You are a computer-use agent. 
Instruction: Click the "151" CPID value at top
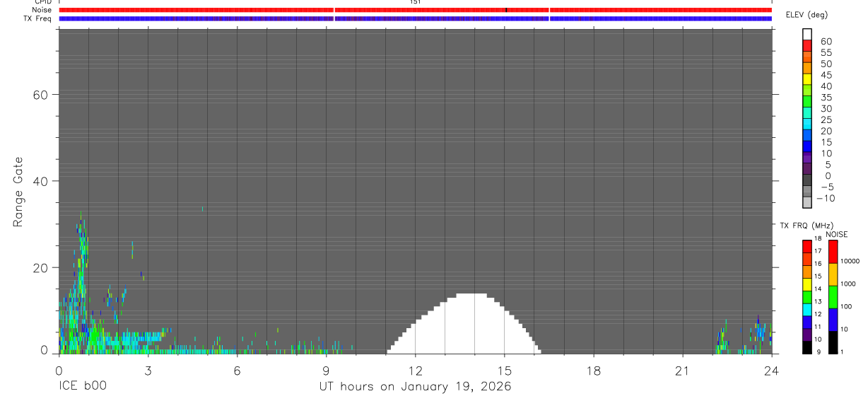(415, 2)
